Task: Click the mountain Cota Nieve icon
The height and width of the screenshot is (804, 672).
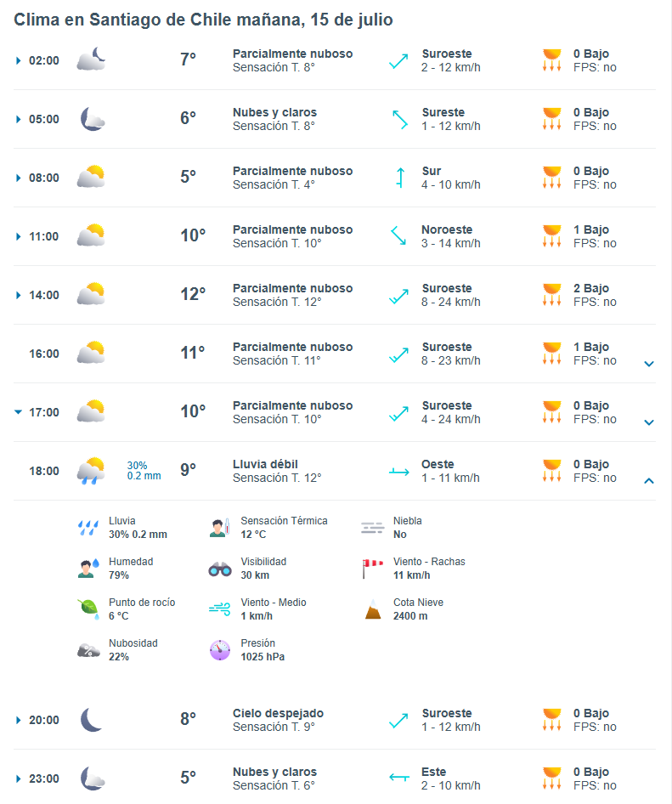Action: [373, 609]
